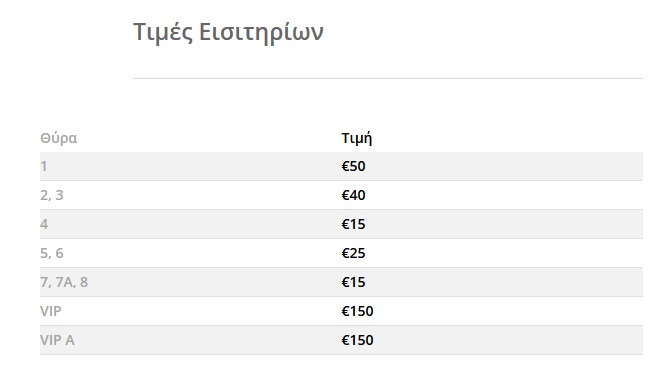The image size is (670, 383).
Task: Click the €25 price cell
Action: 353,253
